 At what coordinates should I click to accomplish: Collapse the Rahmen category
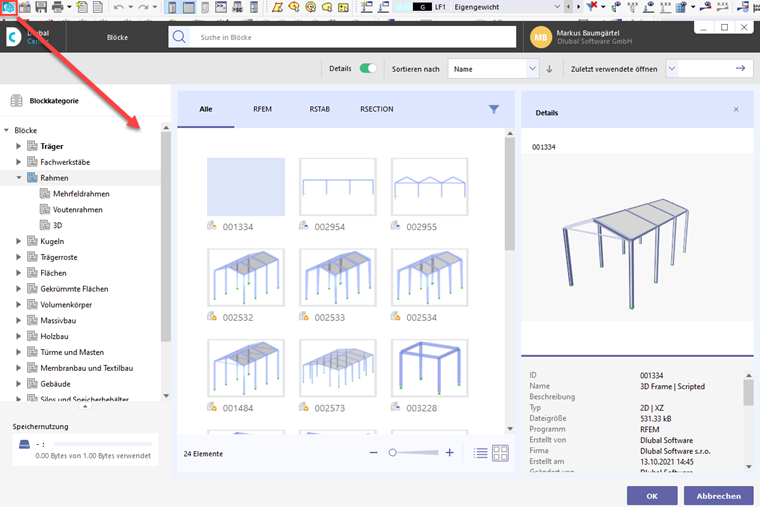18,178
